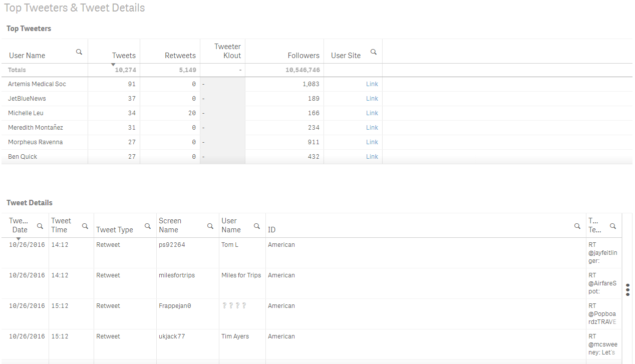Select screen name milesfortrips
The image size is (635, 364).
(177, 275)
